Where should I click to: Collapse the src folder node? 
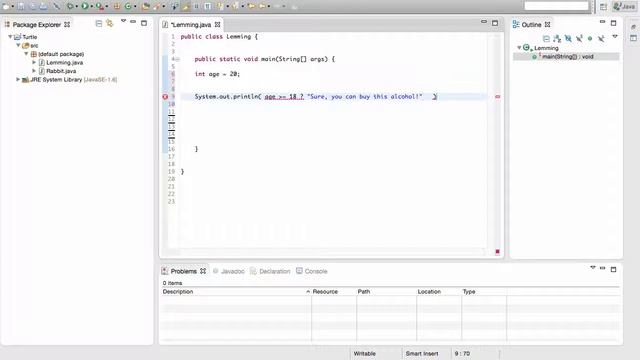(x=18, y=45)
